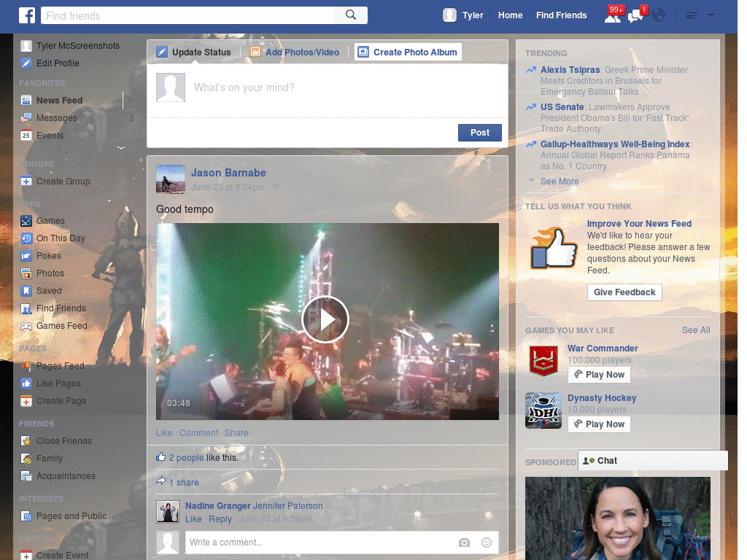The image size is (747, 560).
Task: Click Comment under the video post
Action: (198, 433)
